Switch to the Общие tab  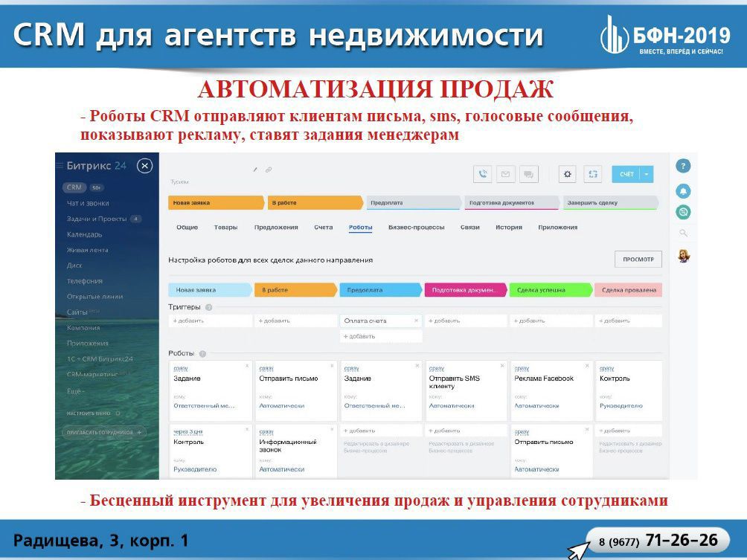[187, 227]
